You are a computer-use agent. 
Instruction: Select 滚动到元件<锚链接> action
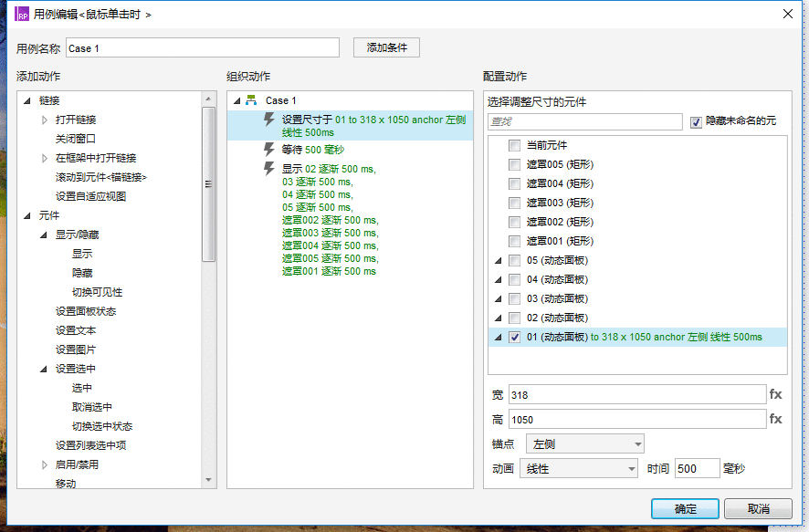coord(101,177)
